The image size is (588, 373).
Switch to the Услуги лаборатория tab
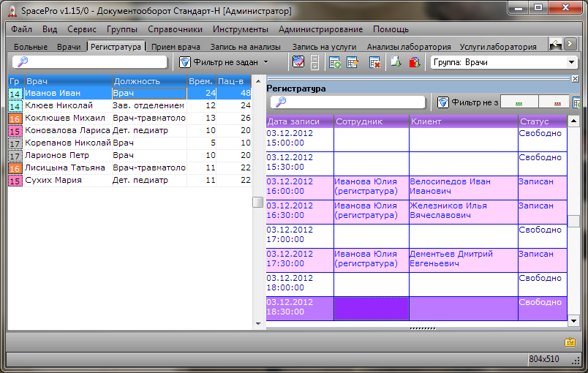pyautogui.click(x=498, y=47)
